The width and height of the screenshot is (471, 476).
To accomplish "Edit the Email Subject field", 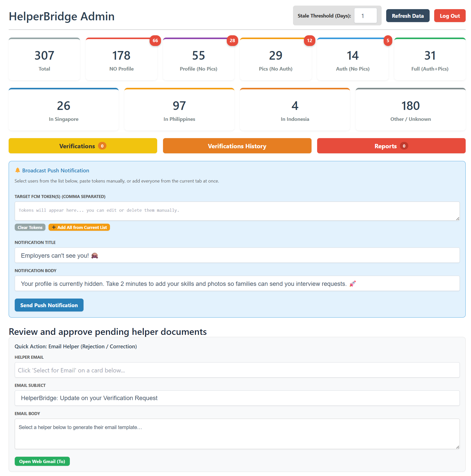I will pos(237,398).
